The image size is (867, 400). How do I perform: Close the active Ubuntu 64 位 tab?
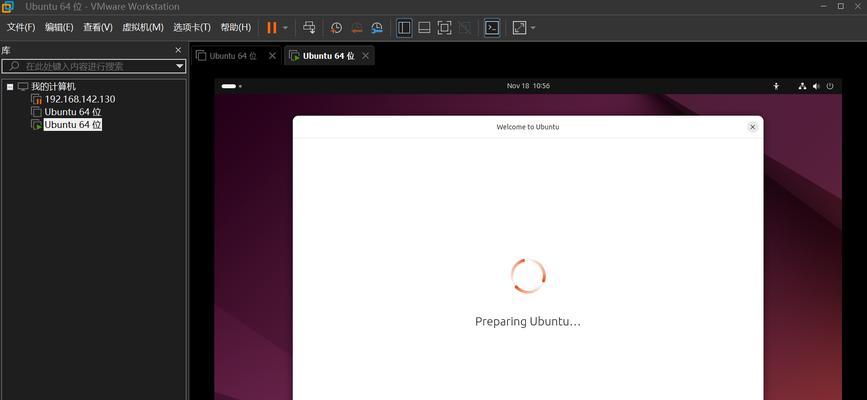365,56
